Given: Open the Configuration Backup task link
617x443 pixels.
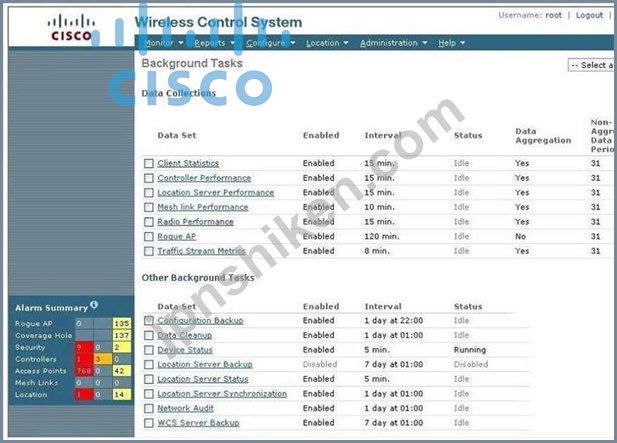Looking at the screenshot, I should coord(200,321).
